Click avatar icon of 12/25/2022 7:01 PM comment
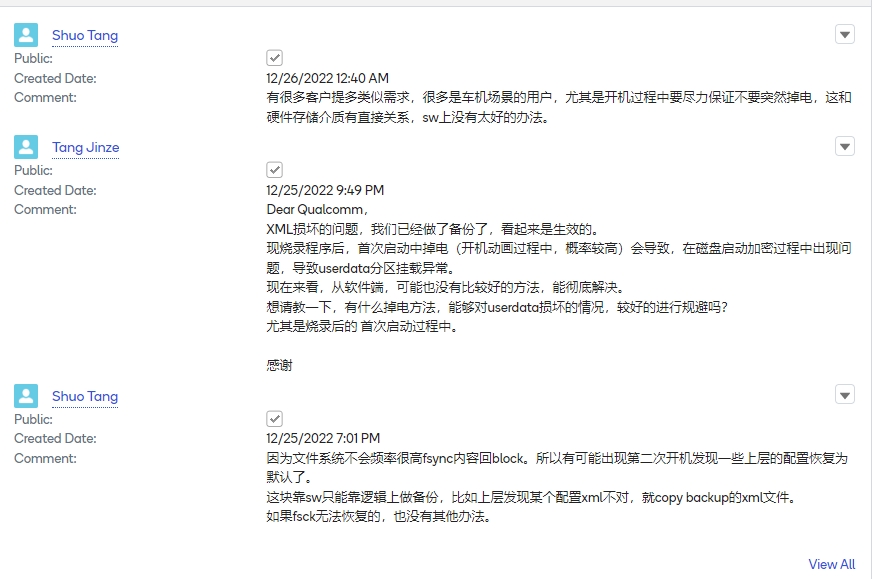Viewport: 877px width, 579px height. point(26,396)
